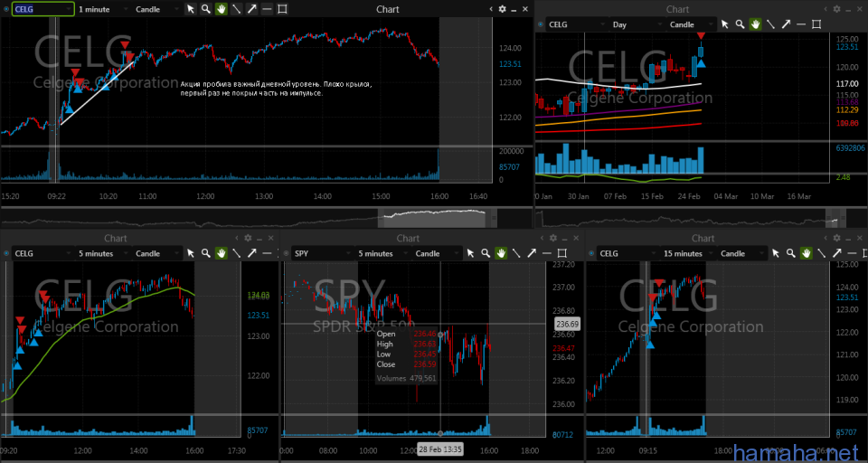Toggle the link dot beside the SPY symbol
Screen dimensions: 868x463
coord(286,253)
